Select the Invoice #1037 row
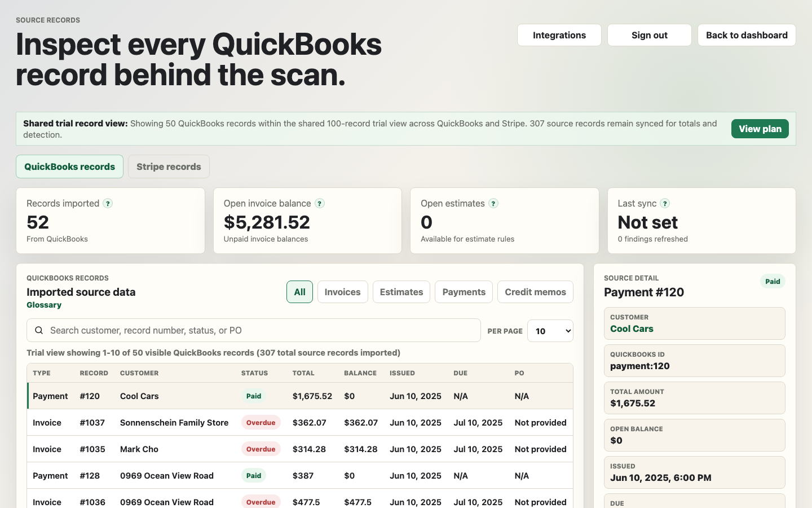This screenshot has height=508, width=812. (300, 422)
